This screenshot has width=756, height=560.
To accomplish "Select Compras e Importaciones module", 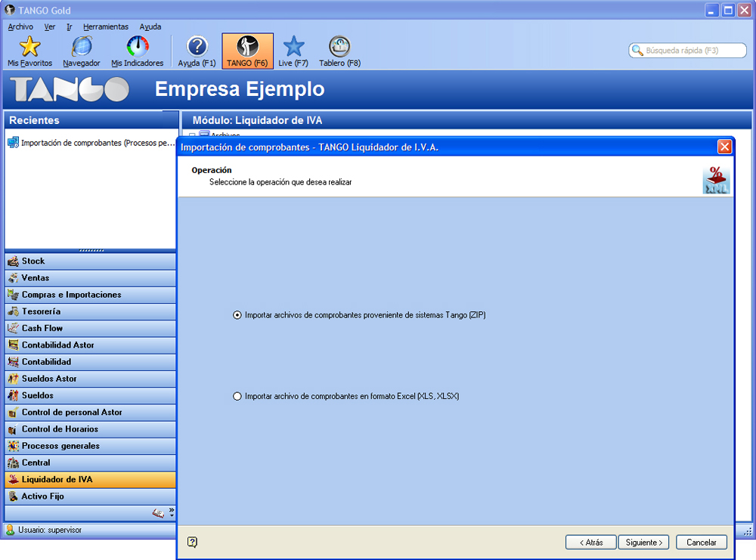I will pyautogui.click(x=90, y=295).
